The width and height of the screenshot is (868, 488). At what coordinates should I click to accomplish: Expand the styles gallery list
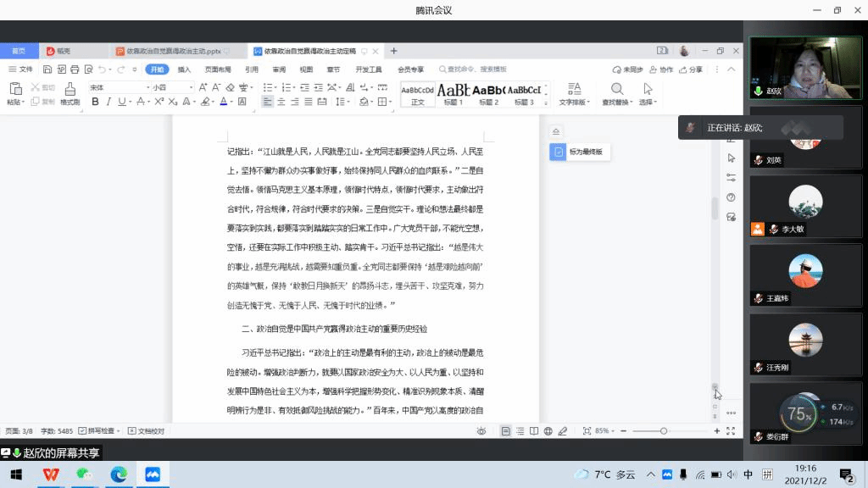(x=547, y=99)
